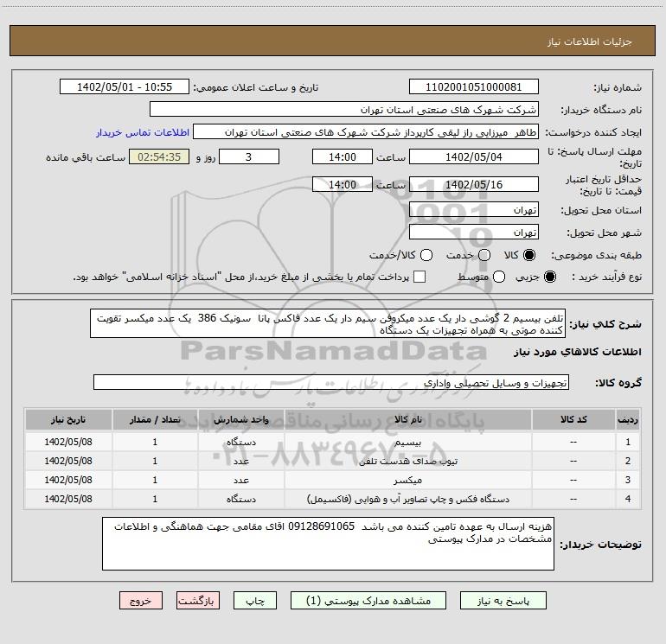666x644 pixels.
Task: Click the استان محل تحویل field
Action: (x=474, y=210)
